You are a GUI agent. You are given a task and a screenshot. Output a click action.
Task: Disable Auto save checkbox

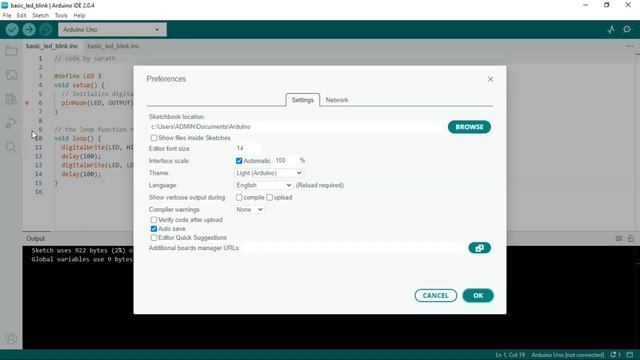153,229
